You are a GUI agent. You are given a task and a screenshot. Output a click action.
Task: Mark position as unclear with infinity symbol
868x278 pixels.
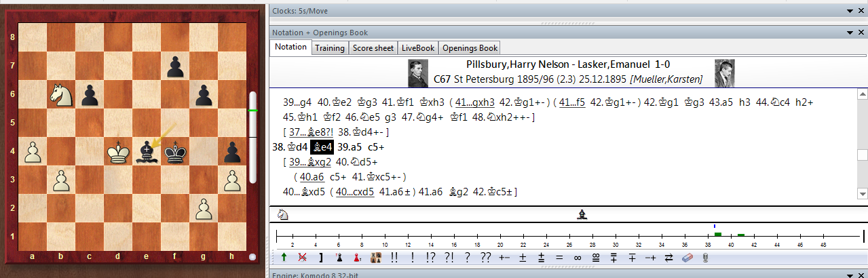(577, 258)
